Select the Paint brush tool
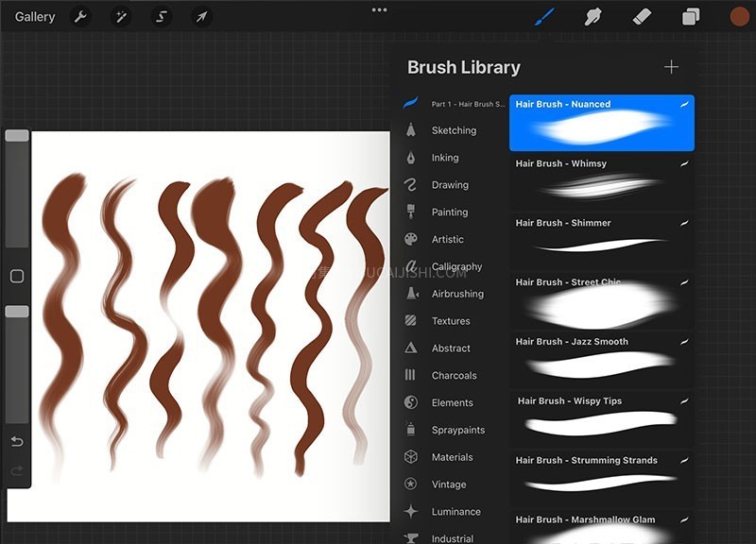The height and width of the screenshot is (544, 756). pos(545,17)
